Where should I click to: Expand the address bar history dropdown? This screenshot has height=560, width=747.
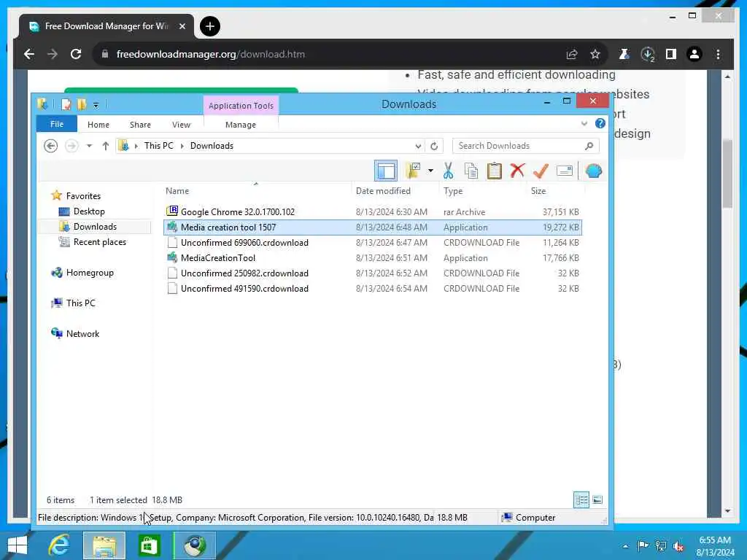click(418, 146)
